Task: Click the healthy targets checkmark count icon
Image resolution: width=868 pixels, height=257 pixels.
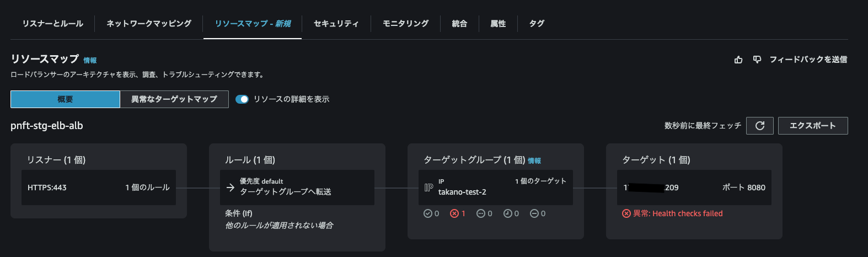Action: 427,213
